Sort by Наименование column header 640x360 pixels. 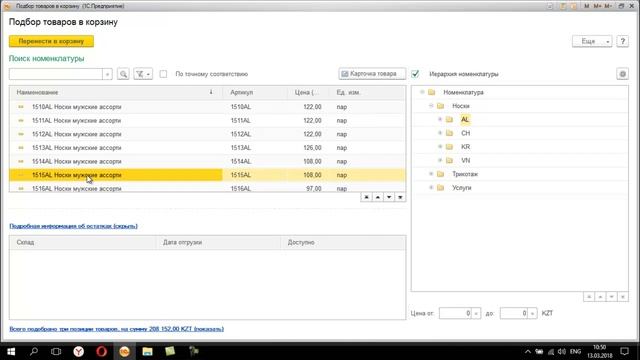click(x=116, y=93)
